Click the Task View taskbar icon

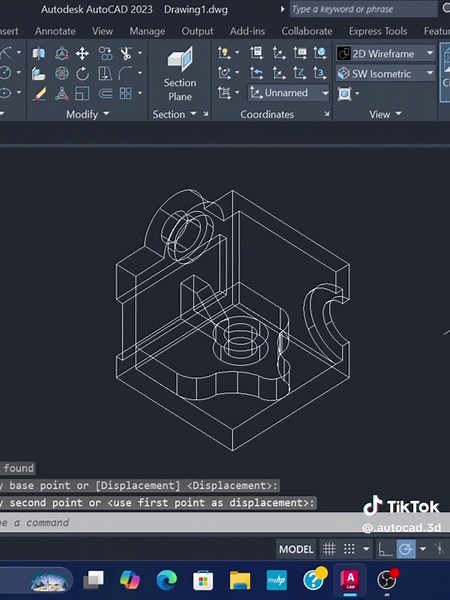click(93, 580)
